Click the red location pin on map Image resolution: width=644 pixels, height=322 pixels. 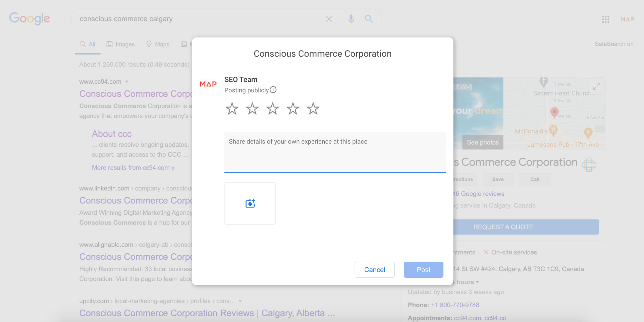554,112
